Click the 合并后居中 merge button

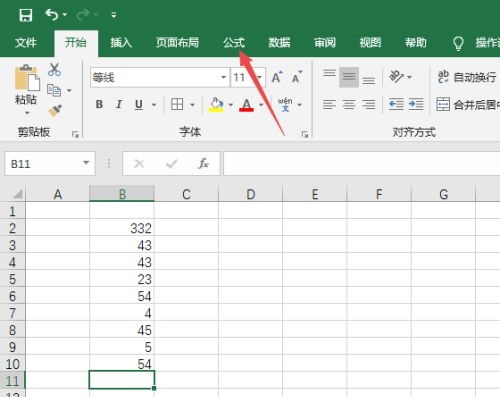coord(468,104)
